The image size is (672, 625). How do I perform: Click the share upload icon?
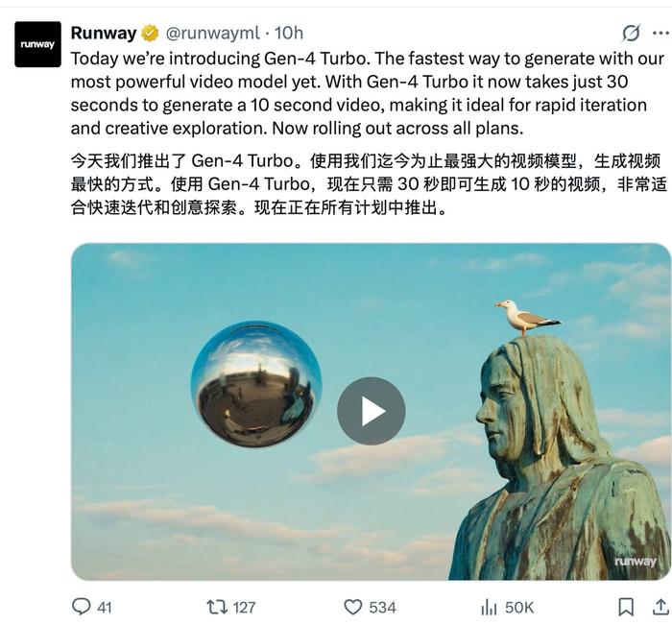(660, 607)
